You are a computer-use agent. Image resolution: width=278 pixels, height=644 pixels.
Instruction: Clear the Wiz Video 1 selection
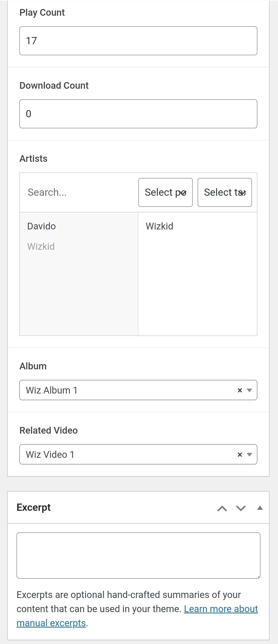click(240, 455)
